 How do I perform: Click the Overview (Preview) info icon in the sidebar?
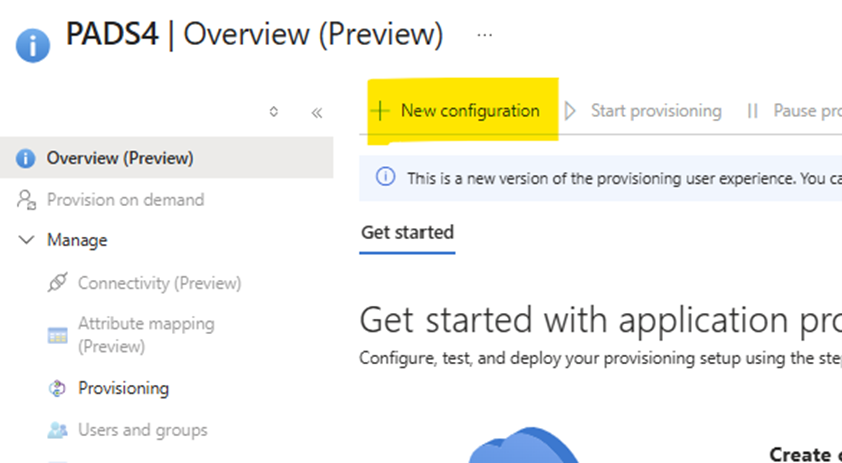click(x=25, y=158)
